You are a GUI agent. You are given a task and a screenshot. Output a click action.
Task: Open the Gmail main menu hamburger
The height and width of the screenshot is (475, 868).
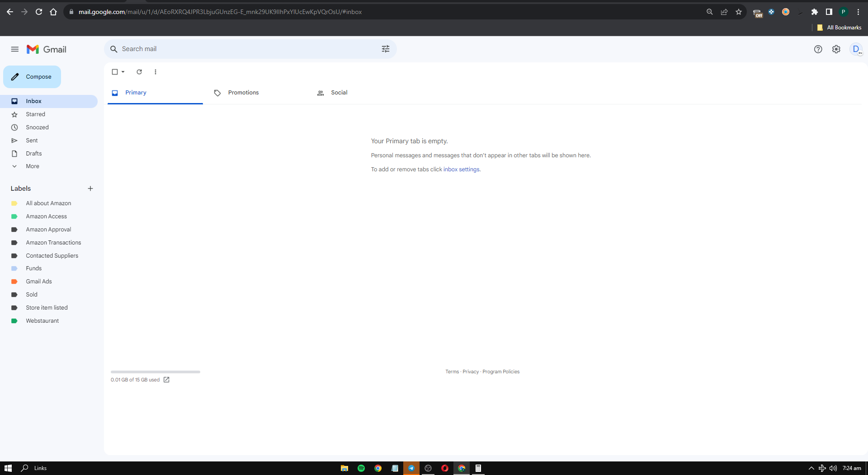pos(15,49)
